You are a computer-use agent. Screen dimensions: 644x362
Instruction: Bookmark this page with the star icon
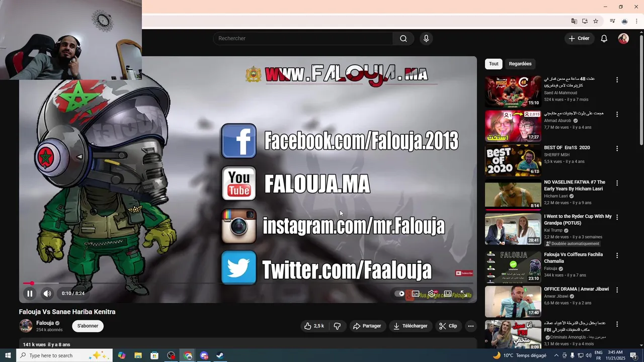click(x=596, y=21)
